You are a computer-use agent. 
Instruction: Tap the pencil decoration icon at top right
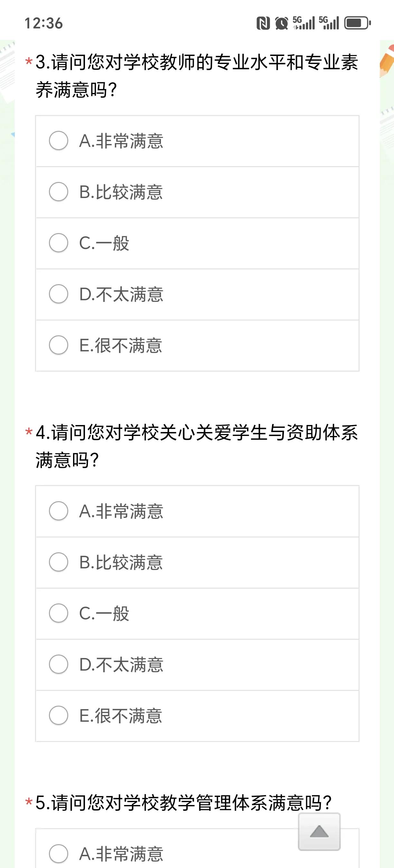(x=387, y=61)
